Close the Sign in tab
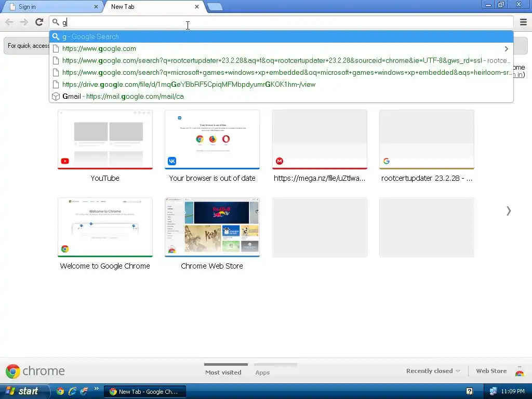Image resolution: width=532 pixels, height=399 pixels. 96,7
